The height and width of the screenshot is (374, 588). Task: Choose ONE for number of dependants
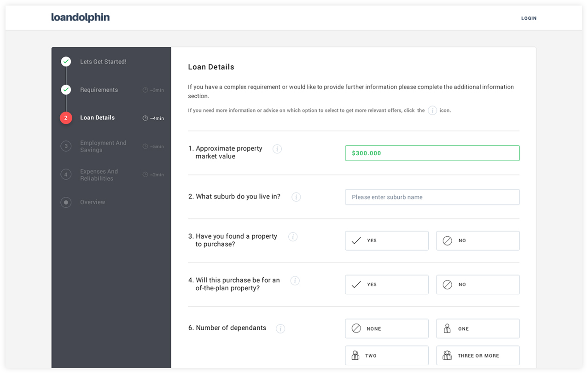coord(478,328)
